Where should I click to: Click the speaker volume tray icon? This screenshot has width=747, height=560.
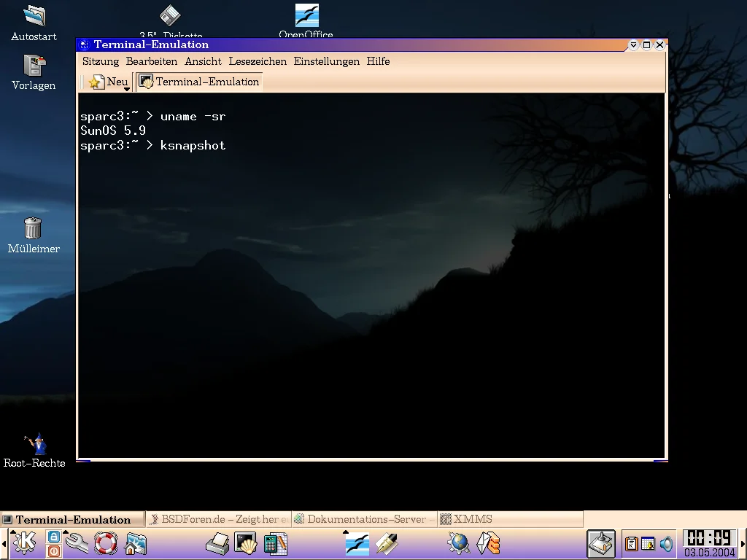click(666, 544)
